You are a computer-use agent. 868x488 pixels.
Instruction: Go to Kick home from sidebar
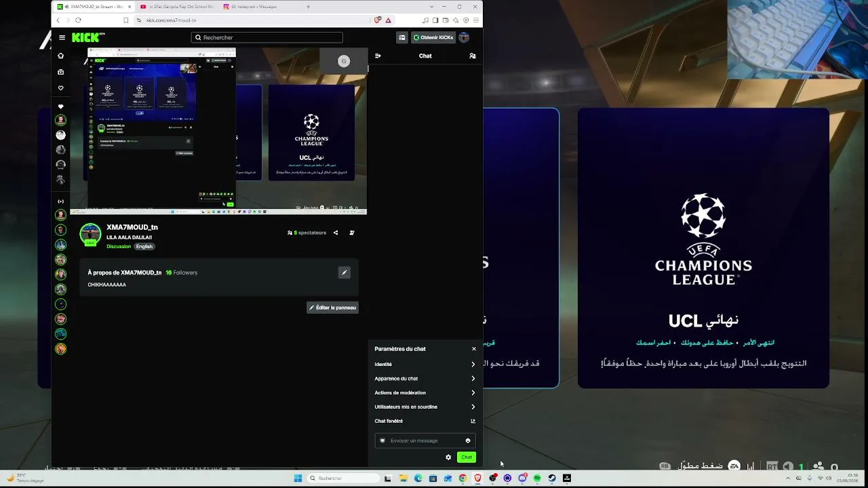pyautogui.click(x=61, y=56)
